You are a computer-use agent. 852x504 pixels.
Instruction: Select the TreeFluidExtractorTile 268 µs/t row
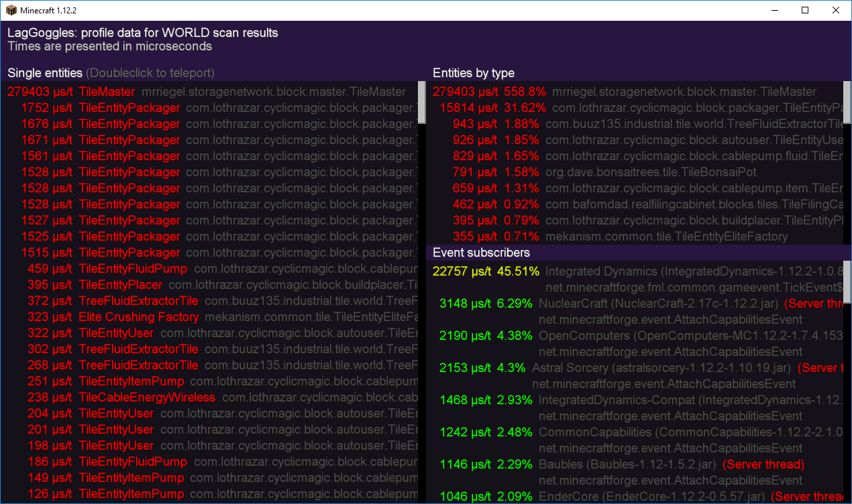point(209,365)
